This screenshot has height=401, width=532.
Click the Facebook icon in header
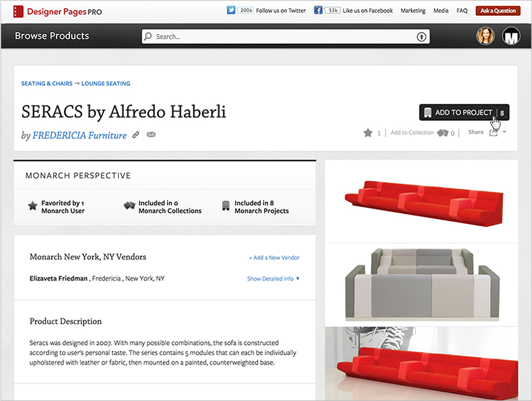pos(318,10)
